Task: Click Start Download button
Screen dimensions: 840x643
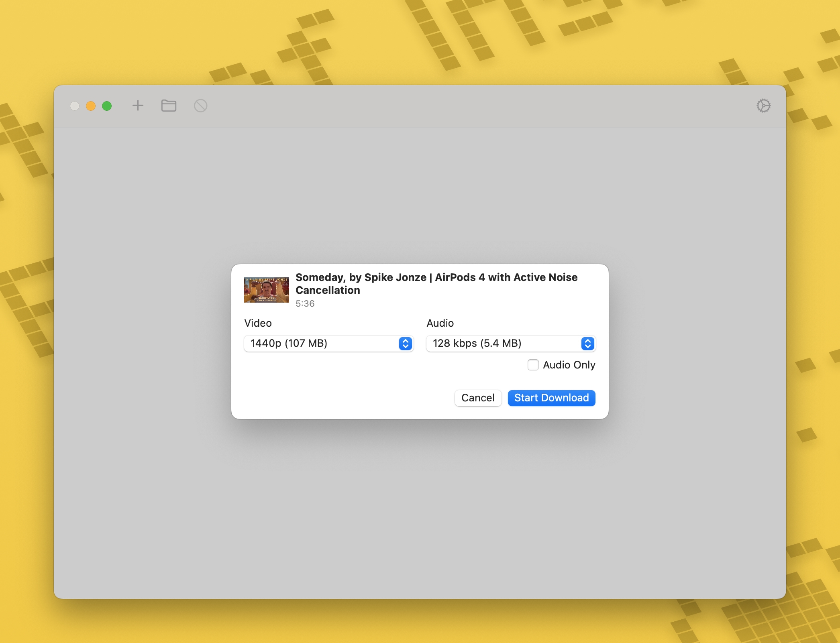Action: 551,398
